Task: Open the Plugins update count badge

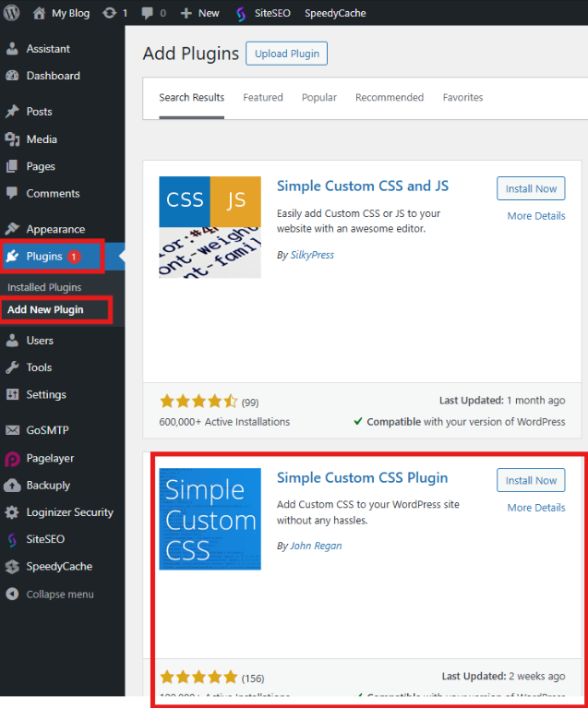Action: pos(74,257)
